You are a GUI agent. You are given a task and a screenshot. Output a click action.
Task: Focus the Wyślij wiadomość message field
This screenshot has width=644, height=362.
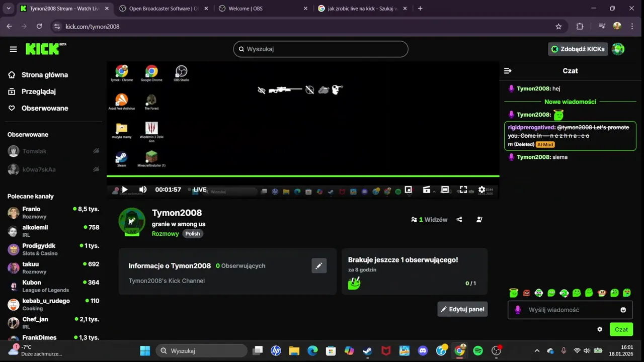pos(570,310)
